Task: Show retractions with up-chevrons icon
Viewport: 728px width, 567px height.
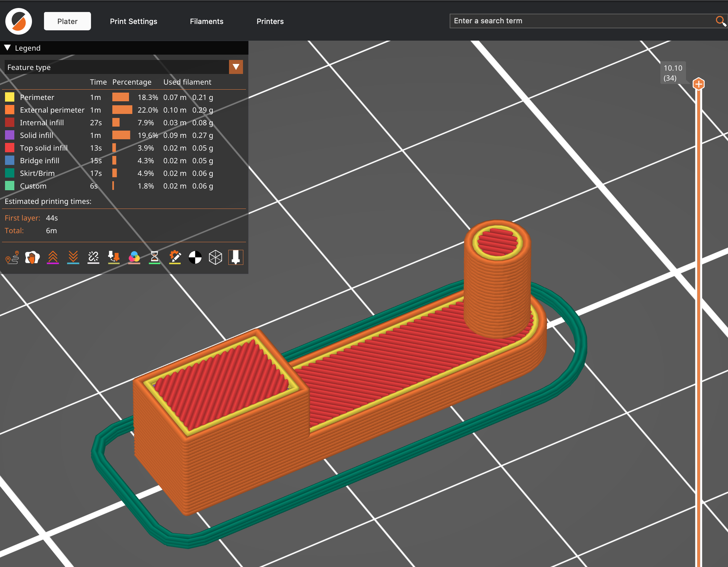Action: point(53,258)
